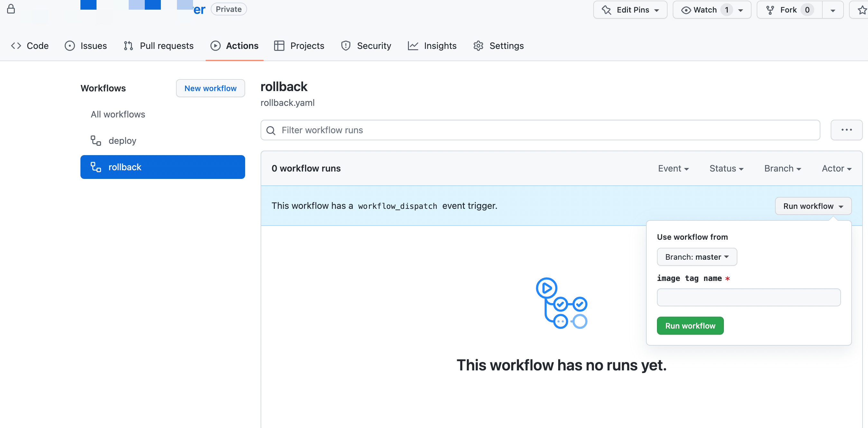
Task: Click the star icon at top right
Action: [862, 10]
